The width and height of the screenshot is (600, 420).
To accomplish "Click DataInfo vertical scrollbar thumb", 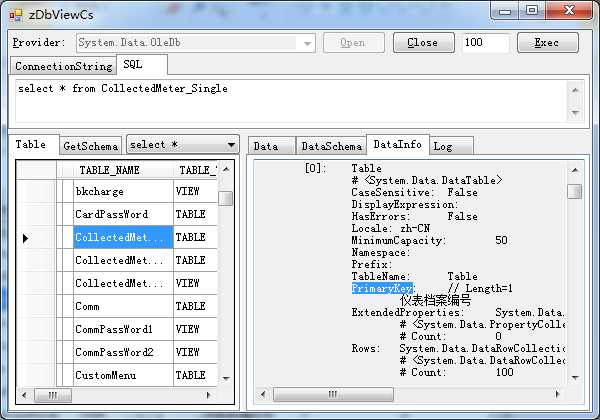I will (x=574, y=192).
